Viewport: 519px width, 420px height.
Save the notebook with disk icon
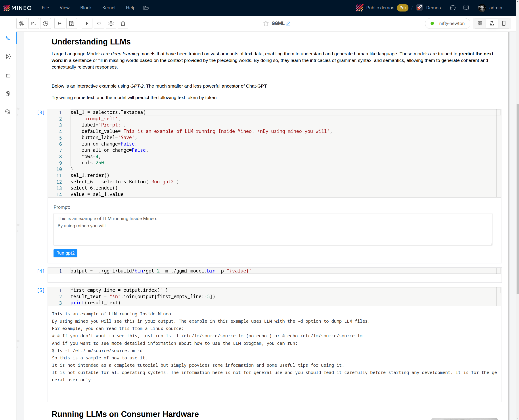pyautogui.click(x=72, y=23)
